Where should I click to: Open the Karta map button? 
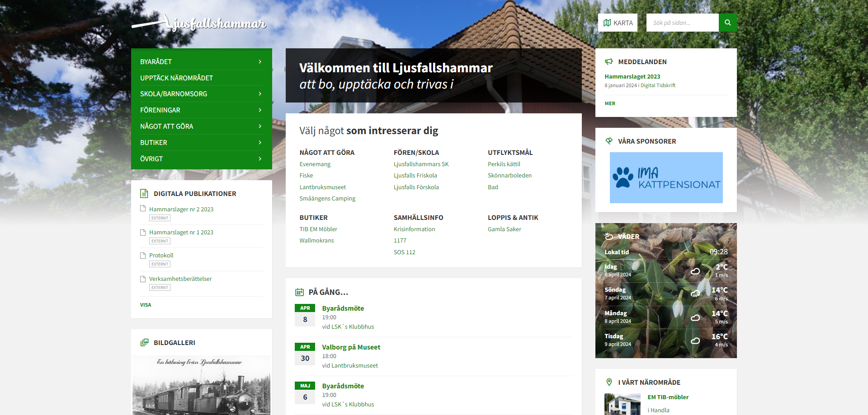618,23
